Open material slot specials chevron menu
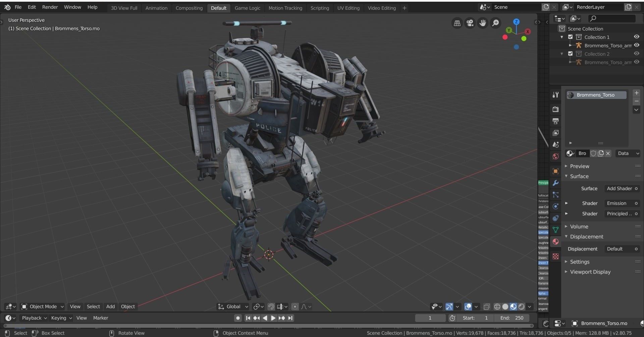This screenshot has width=644, height=337. click(x=636, y=110)
